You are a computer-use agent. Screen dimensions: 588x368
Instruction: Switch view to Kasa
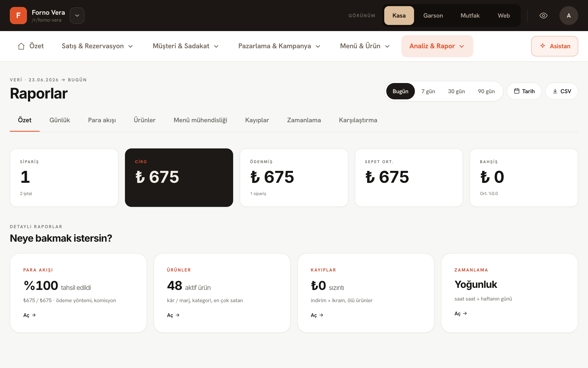click(x=399, y=16)
